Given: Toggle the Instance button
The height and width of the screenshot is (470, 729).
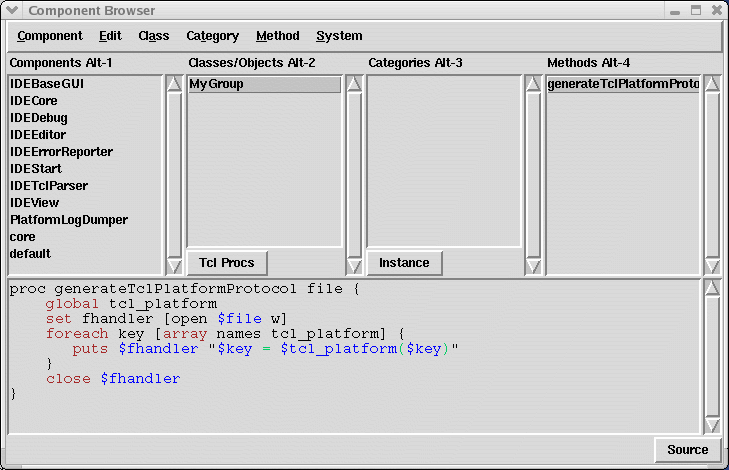Looking at the screenshot, I should (404, 263).
